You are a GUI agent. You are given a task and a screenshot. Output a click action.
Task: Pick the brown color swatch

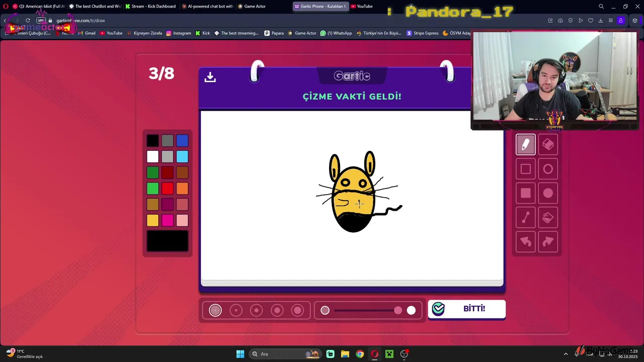click(x=182, y=172)
